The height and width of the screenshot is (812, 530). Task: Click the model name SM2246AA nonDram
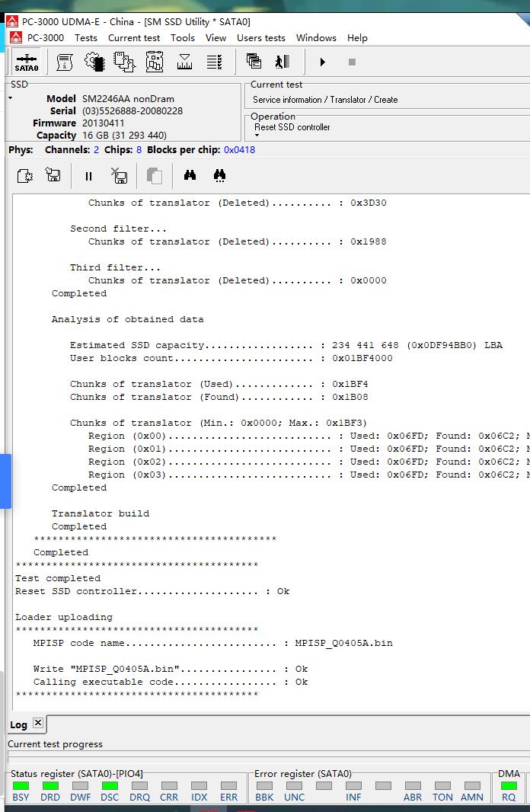tap(129, 98)
